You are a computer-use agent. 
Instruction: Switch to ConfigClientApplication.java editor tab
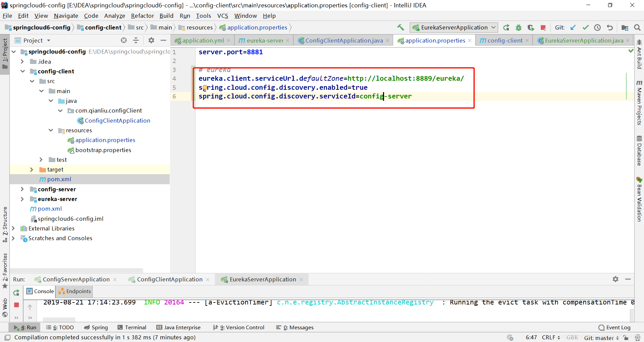pyautogui.click(x=343, y=41)
